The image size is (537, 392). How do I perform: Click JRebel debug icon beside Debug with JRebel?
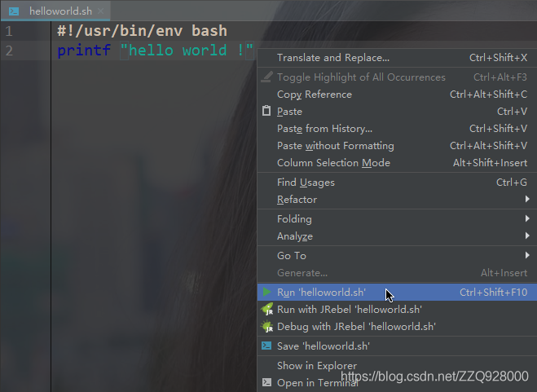266,327
